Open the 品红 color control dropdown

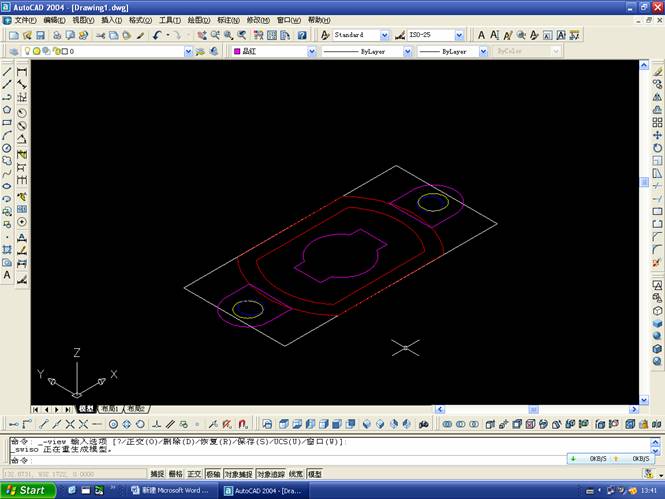click(x=314, y=51)
